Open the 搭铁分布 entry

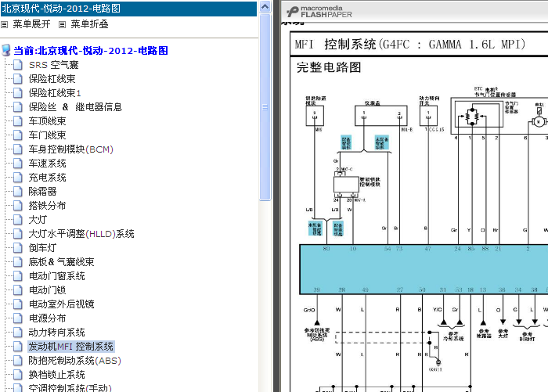pos(47,206)
